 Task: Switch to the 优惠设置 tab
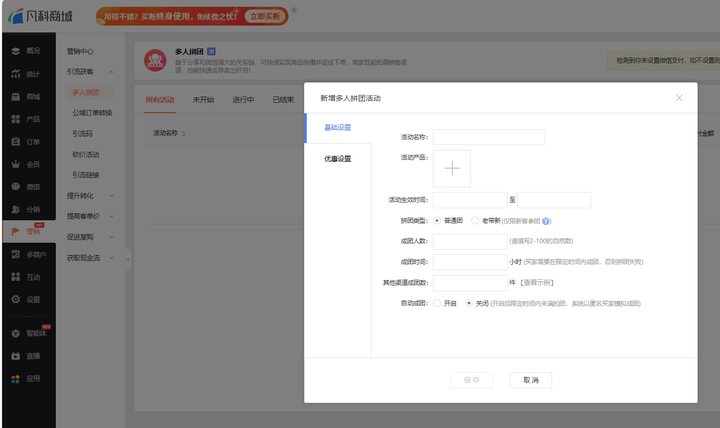coord(337,159)
